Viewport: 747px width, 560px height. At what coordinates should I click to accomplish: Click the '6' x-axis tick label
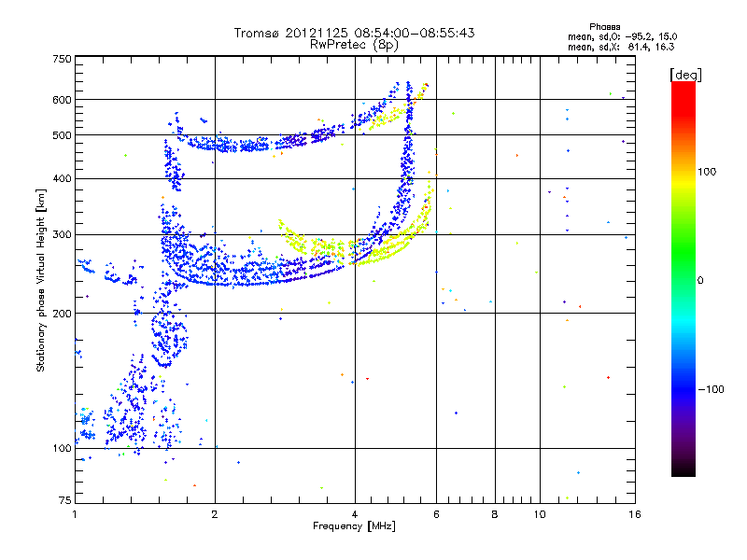436,514
